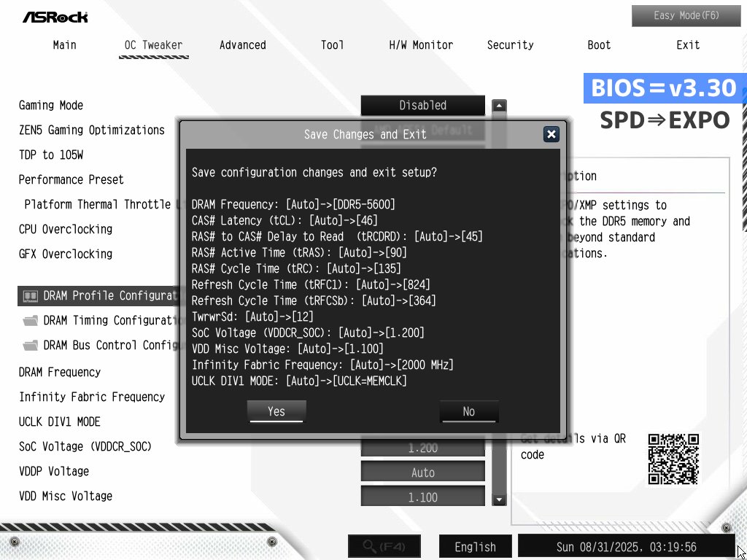Image resolution: width=747 pixels, height=560 pixels.
Task: Switch language using the English button
Action: (475, 546)
